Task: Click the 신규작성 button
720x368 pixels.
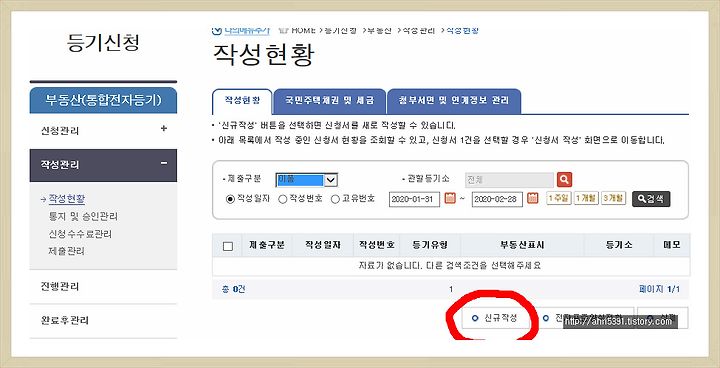Action: pyautogui.click(x=495, y=318)
